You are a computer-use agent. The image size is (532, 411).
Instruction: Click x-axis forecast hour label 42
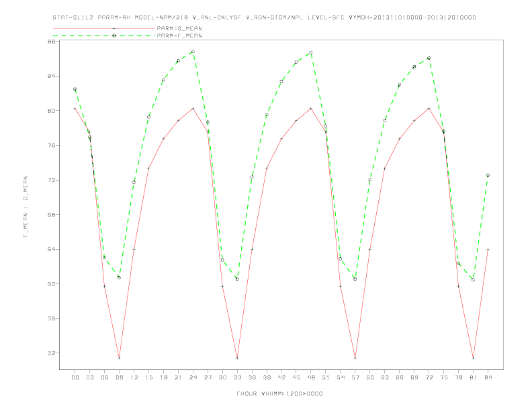281,377
